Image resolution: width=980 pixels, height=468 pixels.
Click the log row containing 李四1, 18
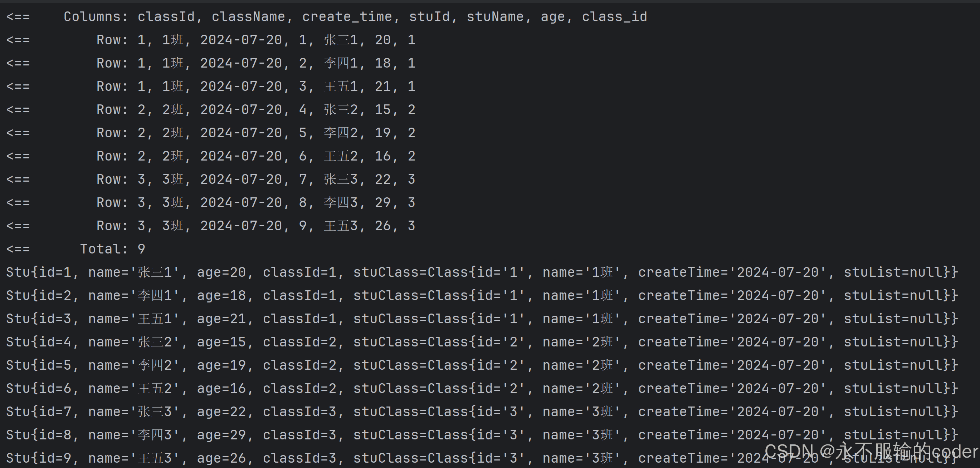[211, 63]
